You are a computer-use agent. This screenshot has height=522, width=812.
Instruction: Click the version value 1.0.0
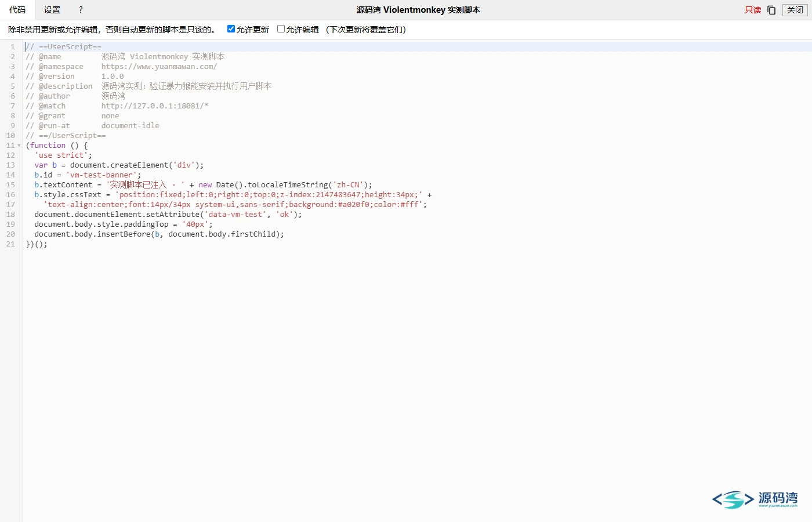113,77
